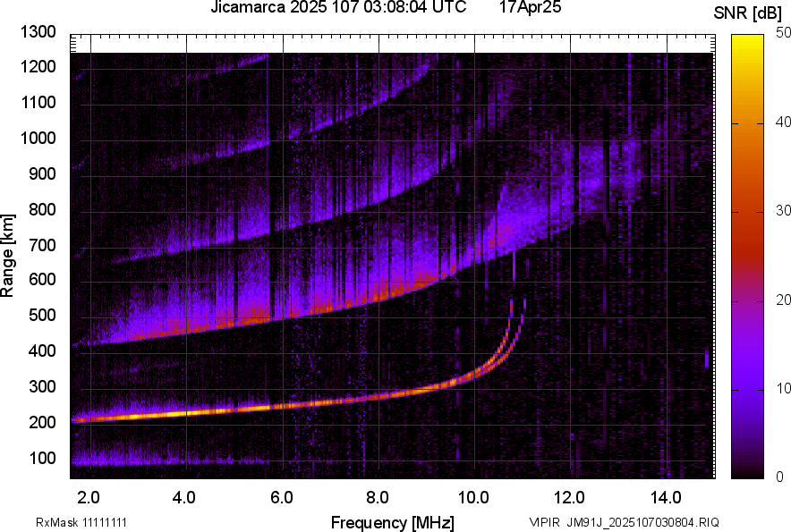Click the range tick label '900'
791x532 pixels.
click(x=42, y=173)
